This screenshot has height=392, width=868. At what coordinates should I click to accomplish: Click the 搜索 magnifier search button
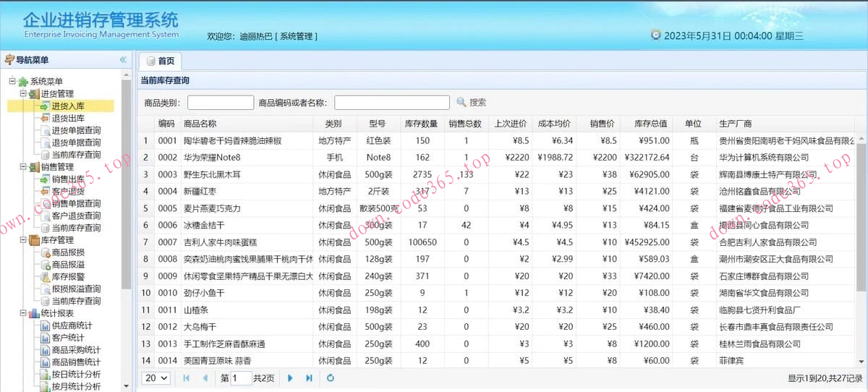pyautogui.click(x=471, y=103)
